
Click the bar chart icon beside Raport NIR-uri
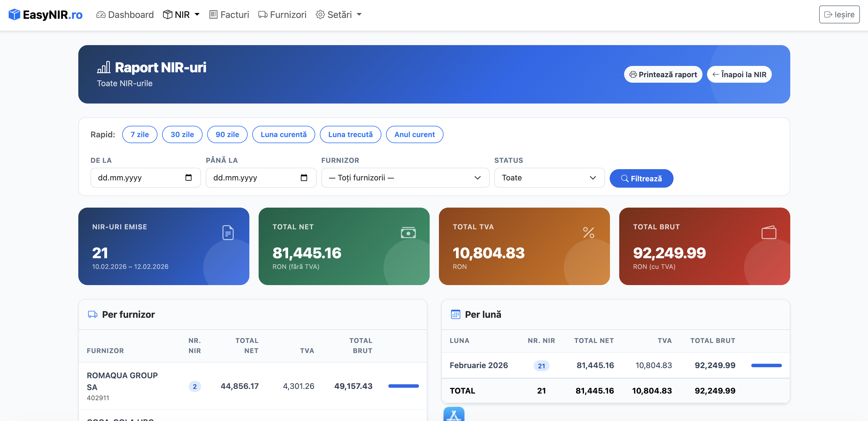[x=103, y=67]
